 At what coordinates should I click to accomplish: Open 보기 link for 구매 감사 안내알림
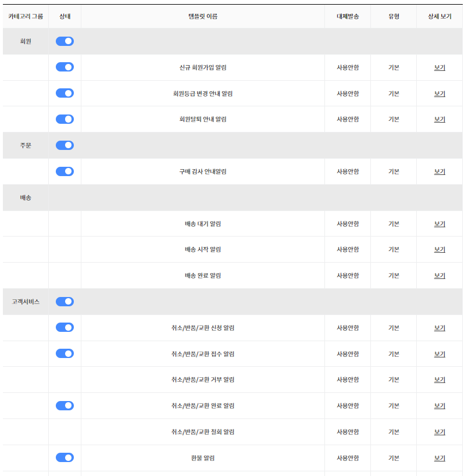click(x=440, y=171)
